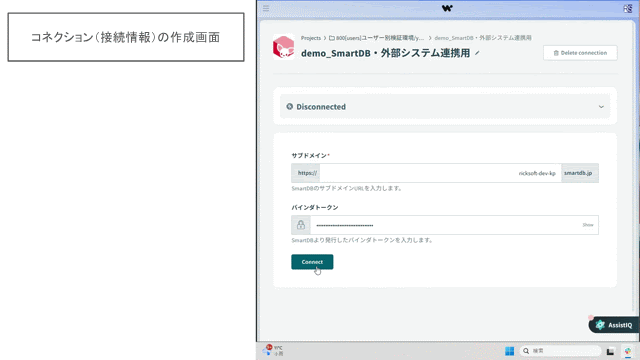This screenshot has width=640, height=360.
Task: Click the Task View taskbar icon
Action: [x=610, y=351]
